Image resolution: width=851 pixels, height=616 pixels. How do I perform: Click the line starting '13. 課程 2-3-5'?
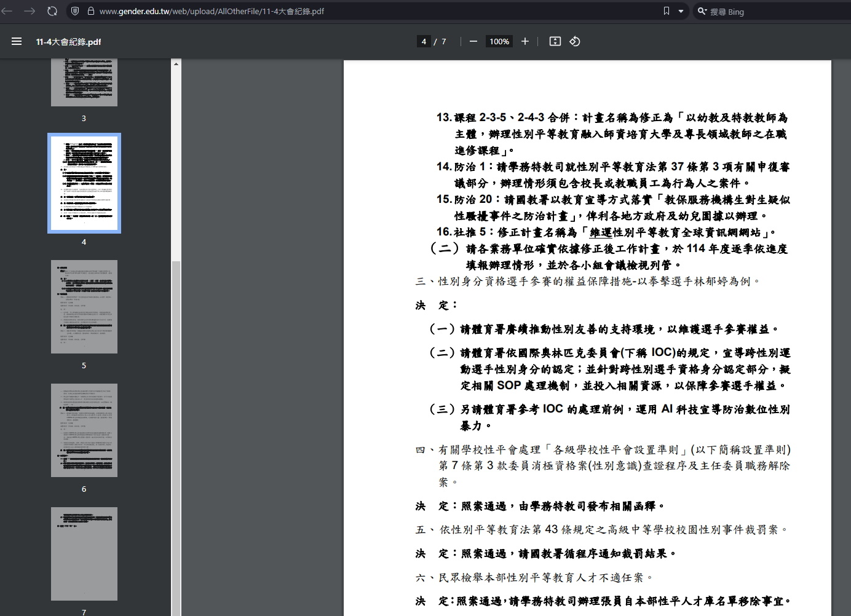pyautogui.click(x=612, y=117)
